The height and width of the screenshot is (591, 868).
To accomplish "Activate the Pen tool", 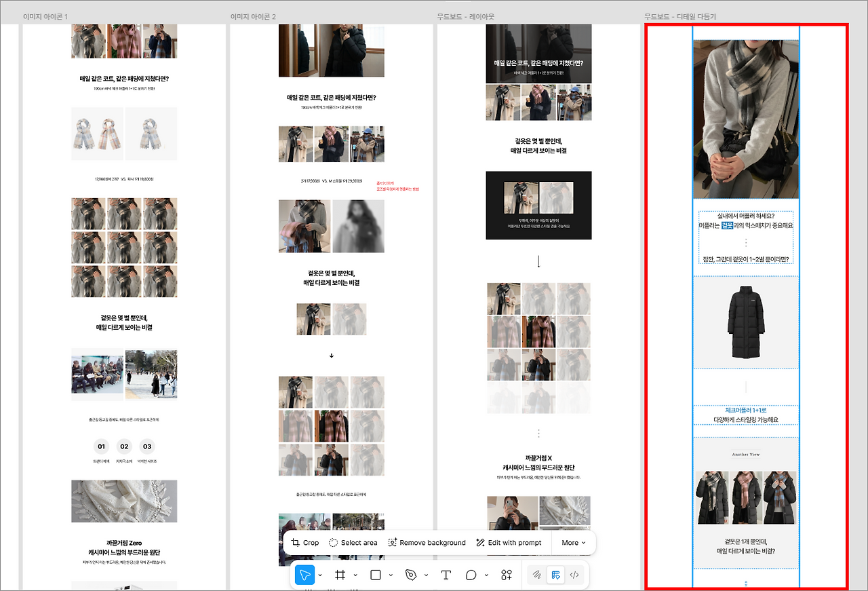I will click(x=411, y=575).
